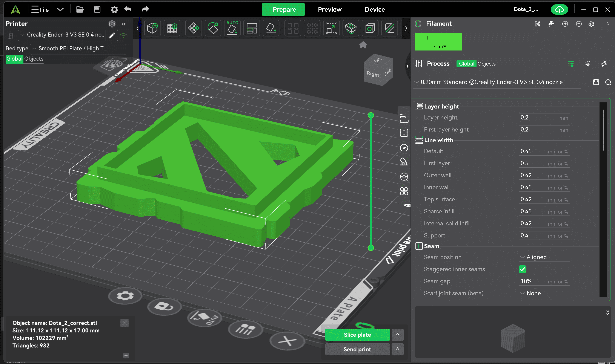
Task: Select the Move tool icon
Action: [x=194, y=28]
